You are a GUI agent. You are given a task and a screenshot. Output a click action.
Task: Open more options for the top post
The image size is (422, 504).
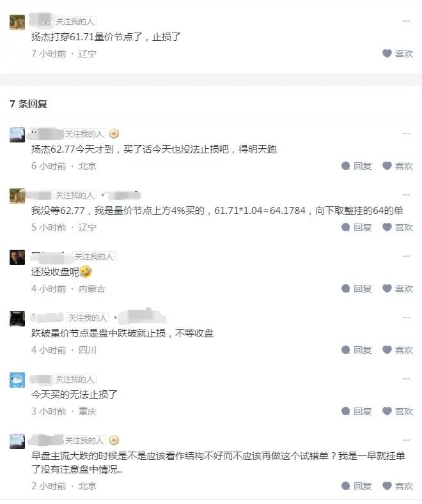click(407, 21)
